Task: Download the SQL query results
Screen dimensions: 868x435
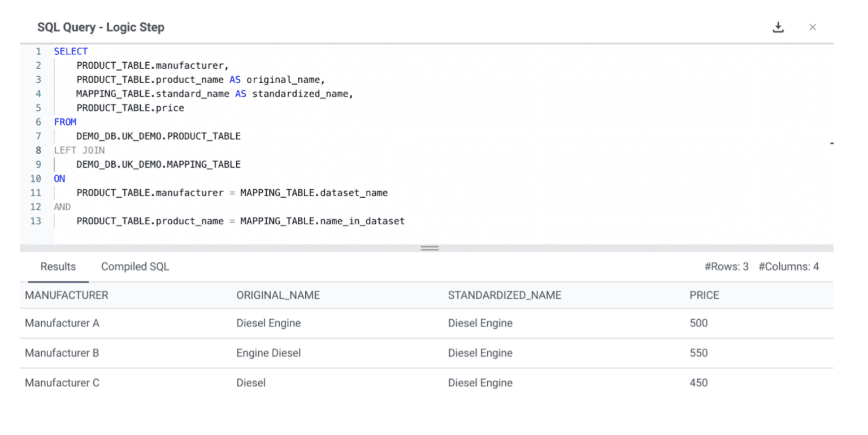Action: (x=778, y=27)
